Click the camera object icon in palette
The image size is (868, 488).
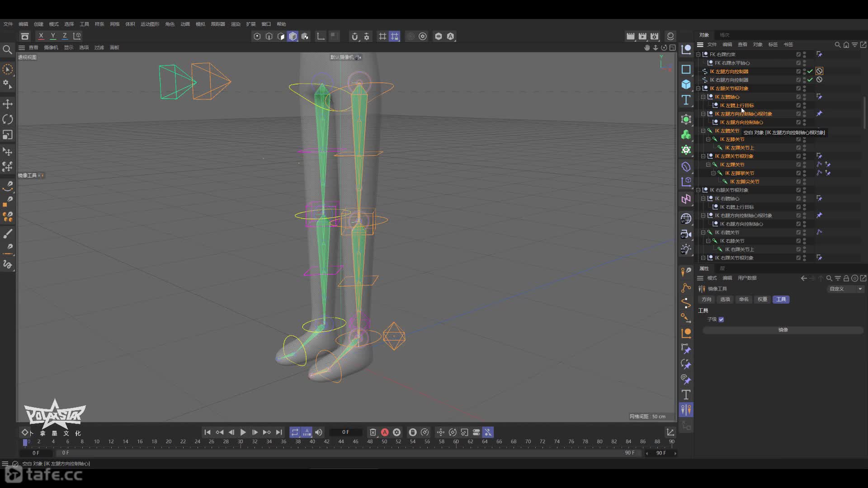(x=686, y=234)
